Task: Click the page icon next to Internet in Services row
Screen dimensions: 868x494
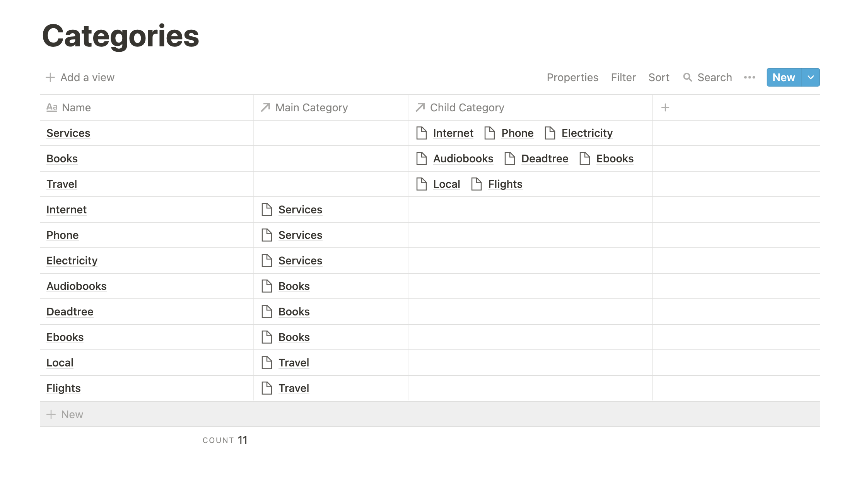Action: 421,133
